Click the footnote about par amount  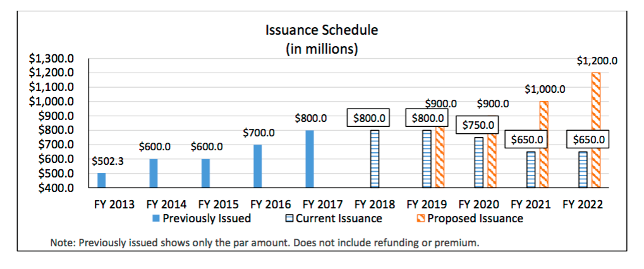coord(264,242)
